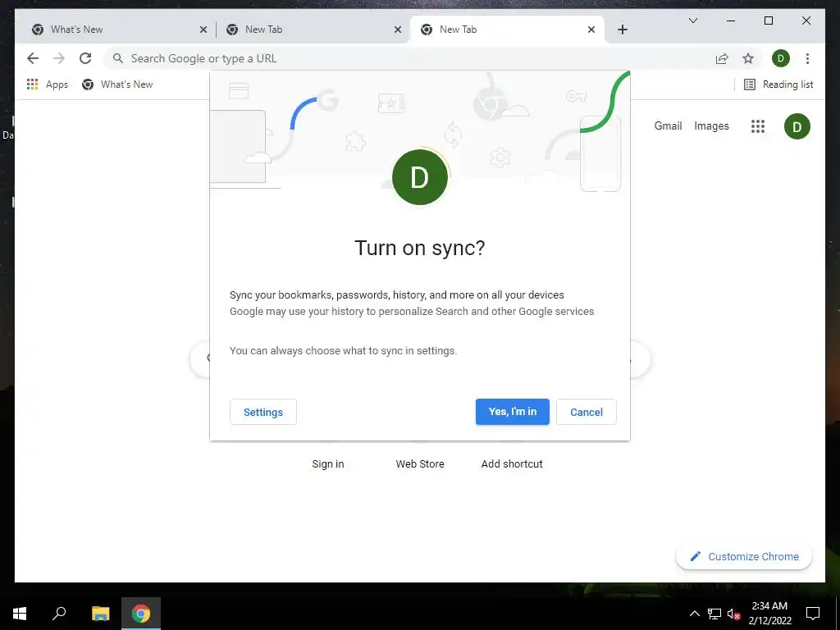Image resolution: width=840 pixels, height=630 pixels.
Task: Bookmark this tab with the star icon
Action: pos(748,58)
